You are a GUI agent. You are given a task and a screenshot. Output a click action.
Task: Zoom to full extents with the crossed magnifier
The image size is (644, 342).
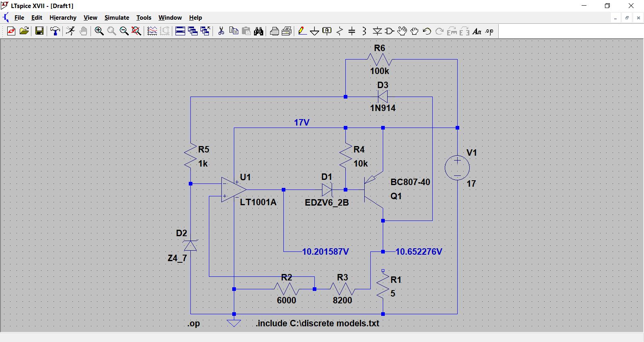136,31
